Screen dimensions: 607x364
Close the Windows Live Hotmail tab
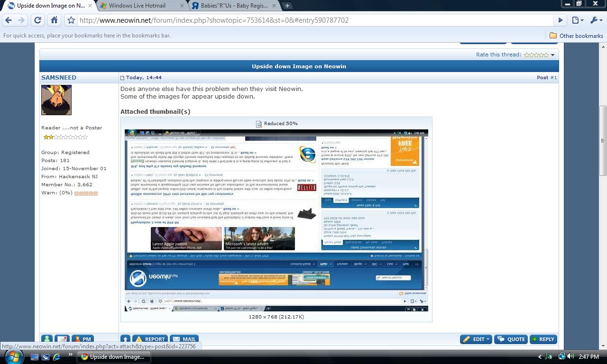tap(183, 6)
